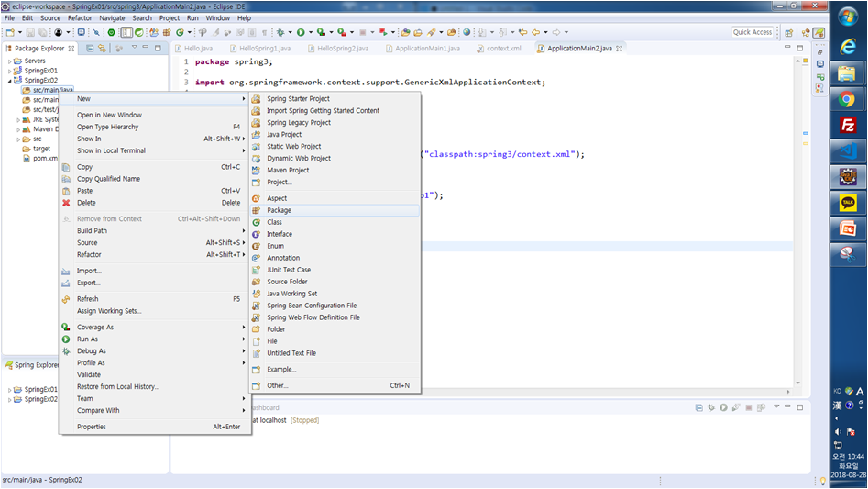The width and height of the screenshot is (868, 489).
Task: Select Spring Web Flow Definition File
Action: pos(335,317)
